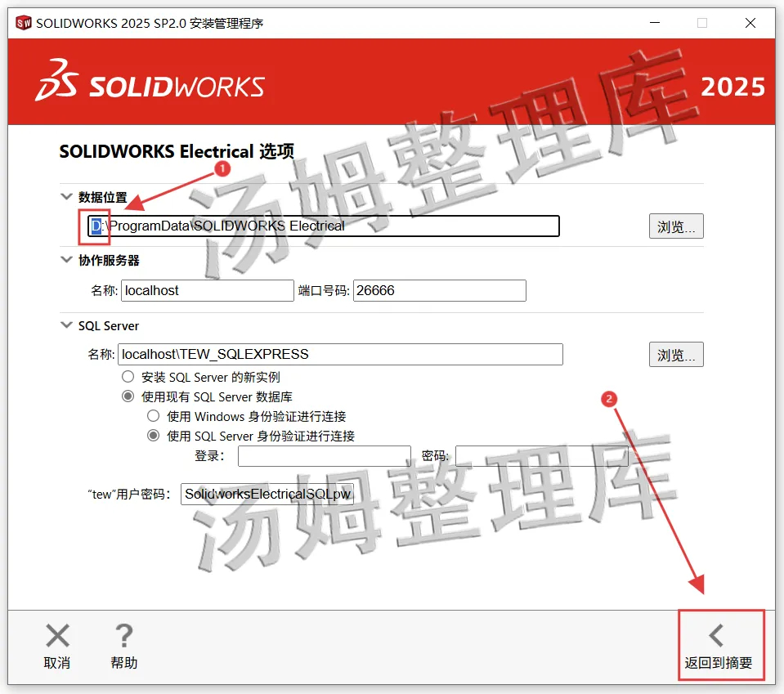The height and width of the screenshot is (694, 784).
Task: Minimize the installation manager window
Action: click(x=655, y=23)
